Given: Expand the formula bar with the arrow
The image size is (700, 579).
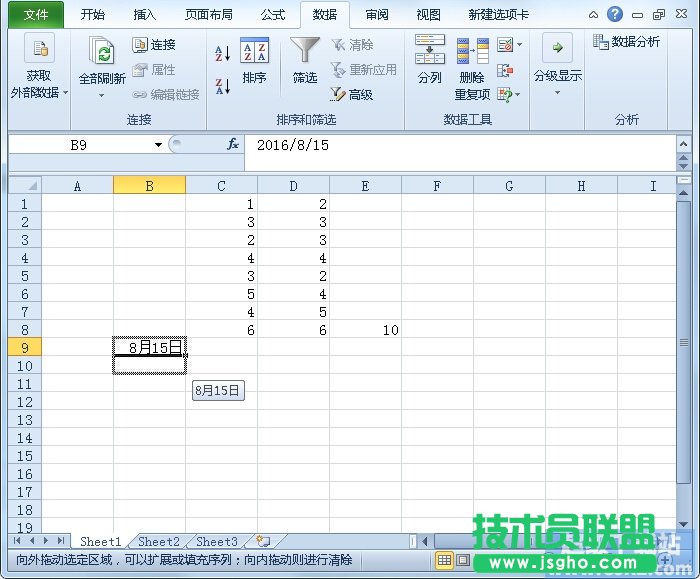Looking at the screenshot, I should [x=683, y=144].
